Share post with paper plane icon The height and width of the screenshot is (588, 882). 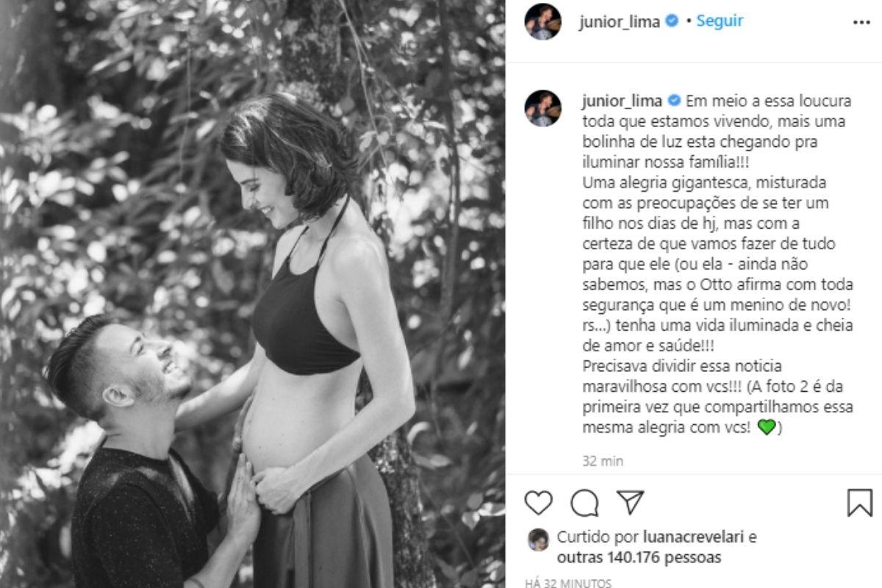click(x=630, y=502)
